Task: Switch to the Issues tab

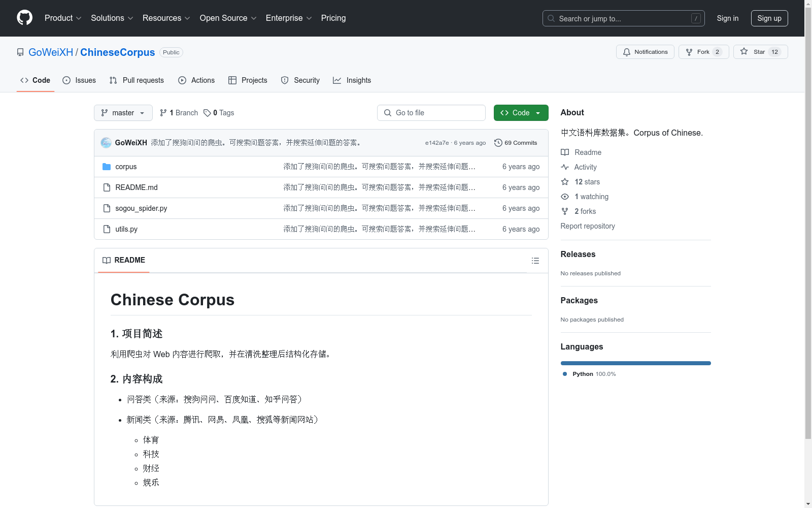Action: (79, 80)
